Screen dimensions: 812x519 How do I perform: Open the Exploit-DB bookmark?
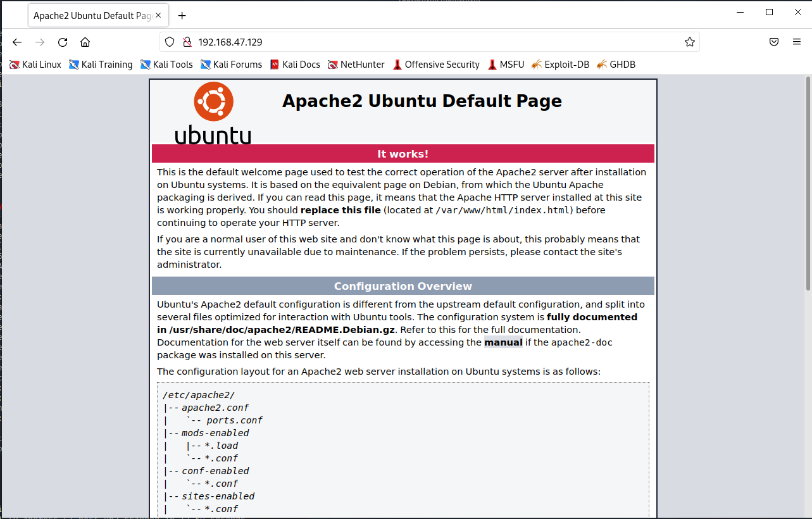click(561, 64)
